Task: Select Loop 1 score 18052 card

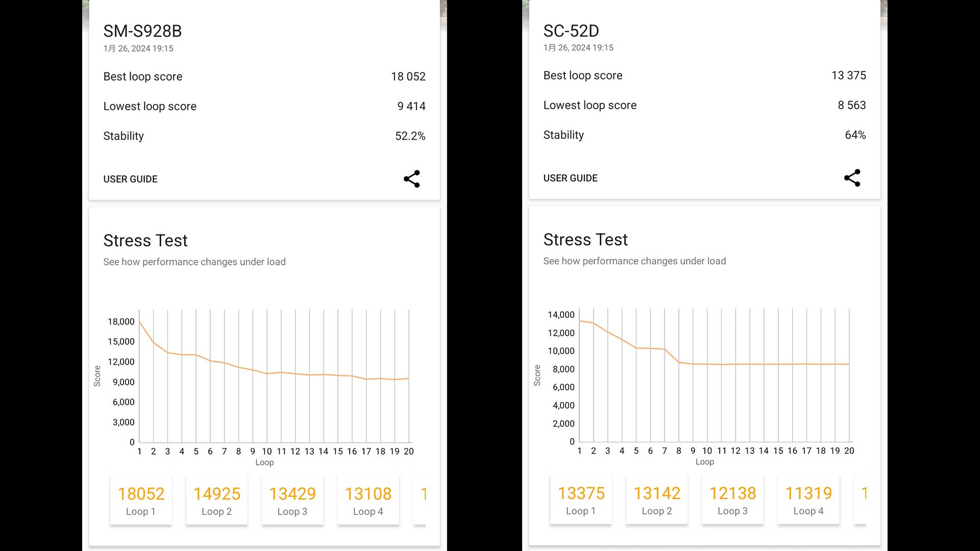Action: pyautogui.click(x=141, y=500)
